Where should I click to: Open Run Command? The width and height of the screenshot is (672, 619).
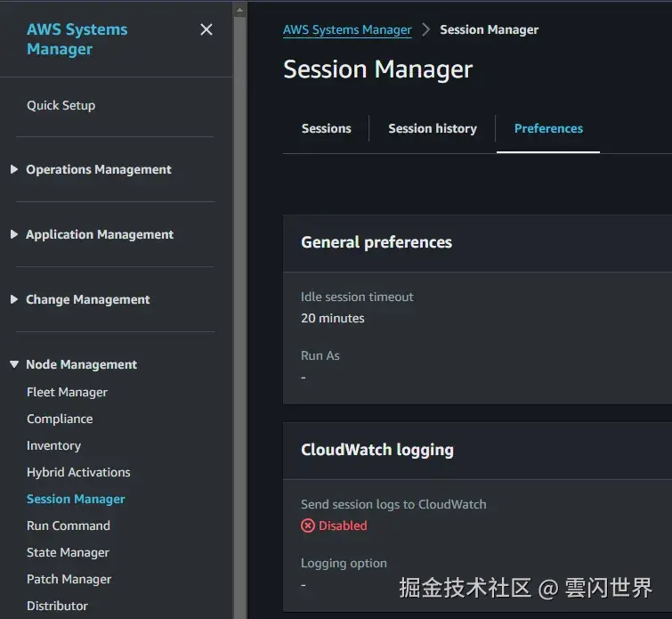[x=69, y=525]
